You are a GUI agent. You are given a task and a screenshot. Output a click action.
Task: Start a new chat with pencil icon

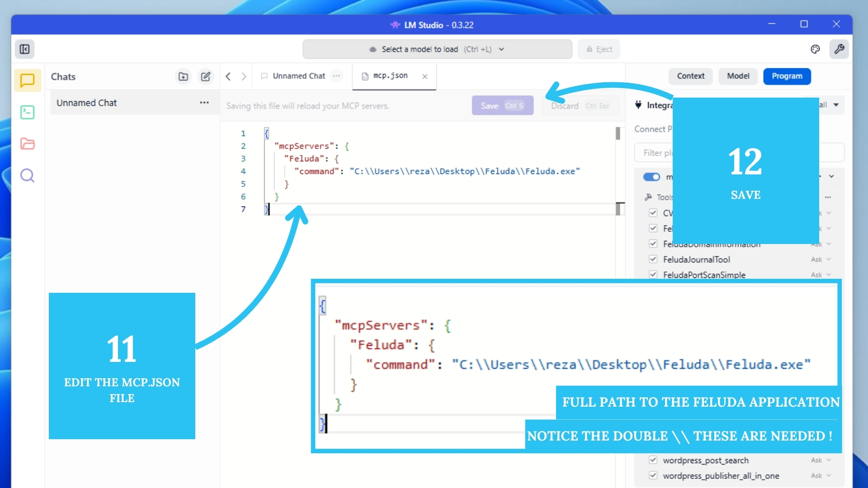[206, 76]
